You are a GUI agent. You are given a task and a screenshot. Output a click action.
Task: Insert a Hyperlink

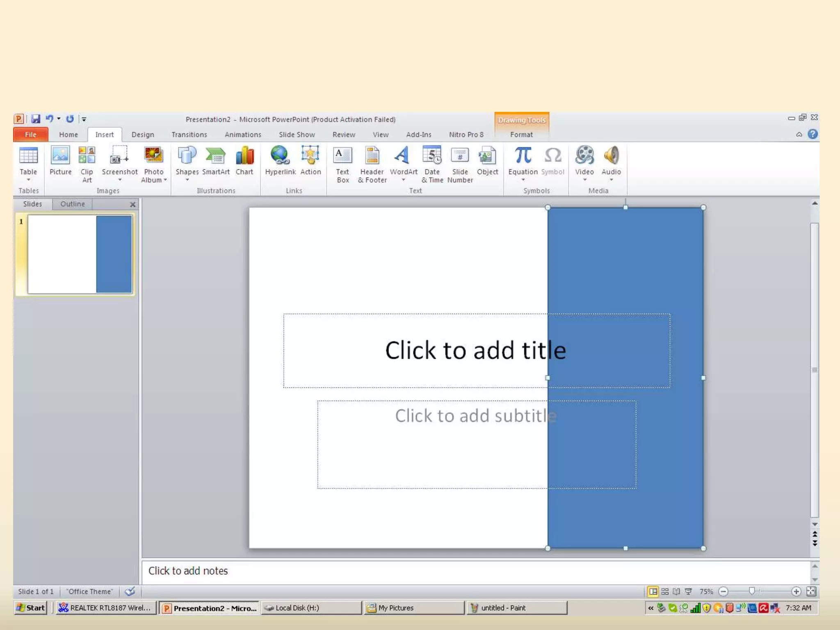280,161
